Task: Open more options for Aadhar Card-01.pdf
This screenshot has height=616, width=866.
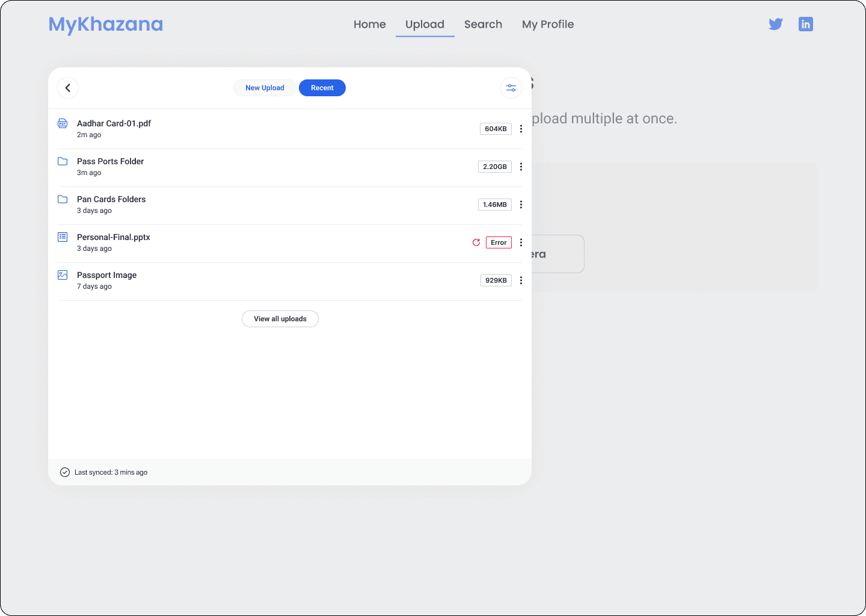Action: (521, 129)
